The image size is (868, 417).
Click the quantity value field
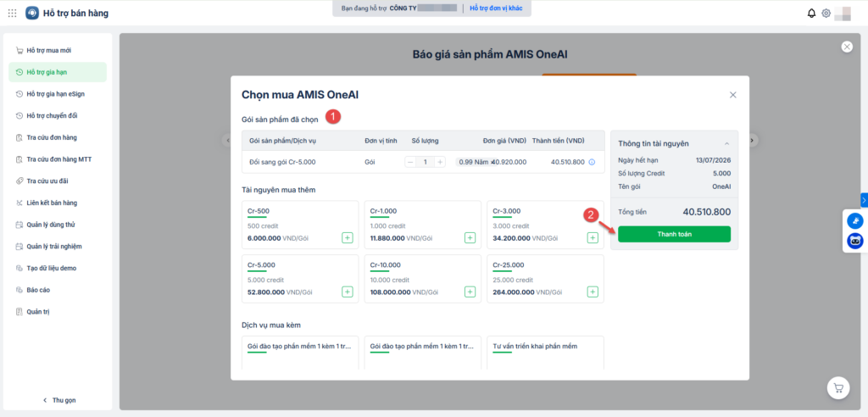click(426, 162)
